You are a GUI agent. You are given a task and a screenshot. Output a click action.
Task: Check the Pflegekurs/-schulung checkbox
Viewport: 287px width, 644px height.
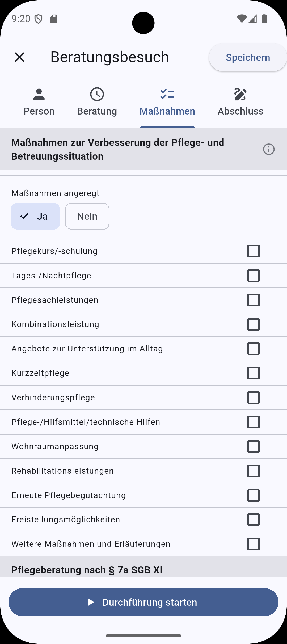pos(253,251)
